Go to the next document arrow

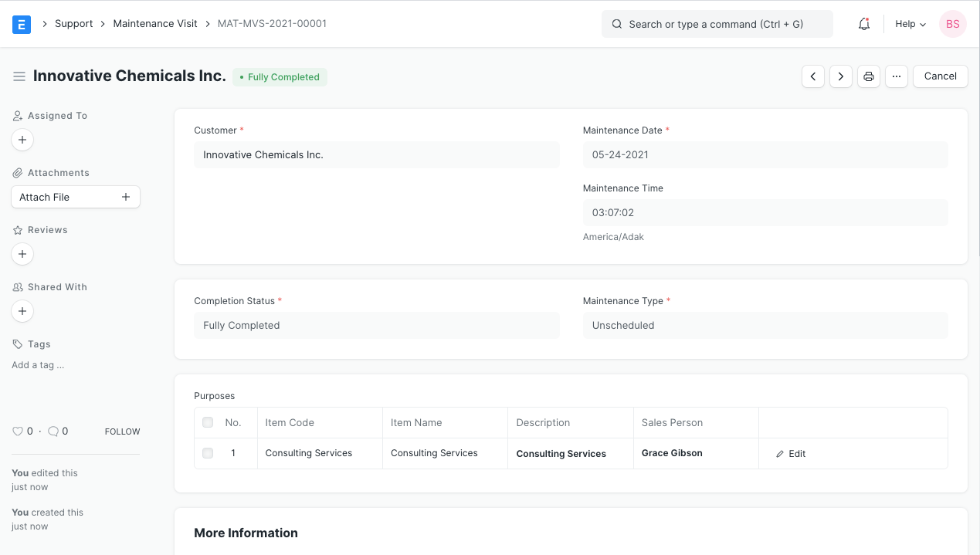(841, 76)
